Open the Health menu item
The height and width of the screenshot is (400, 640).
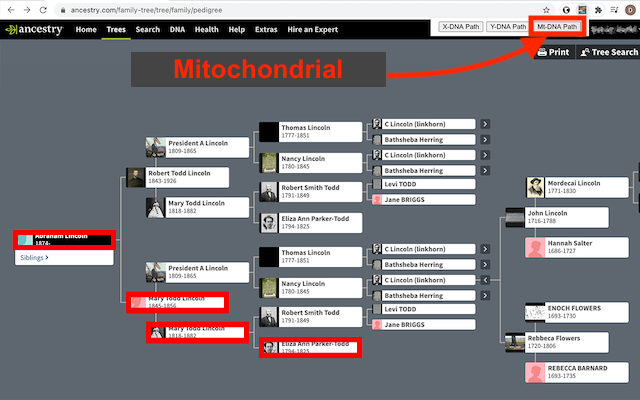pyautogui.click(x=207, y=29)
